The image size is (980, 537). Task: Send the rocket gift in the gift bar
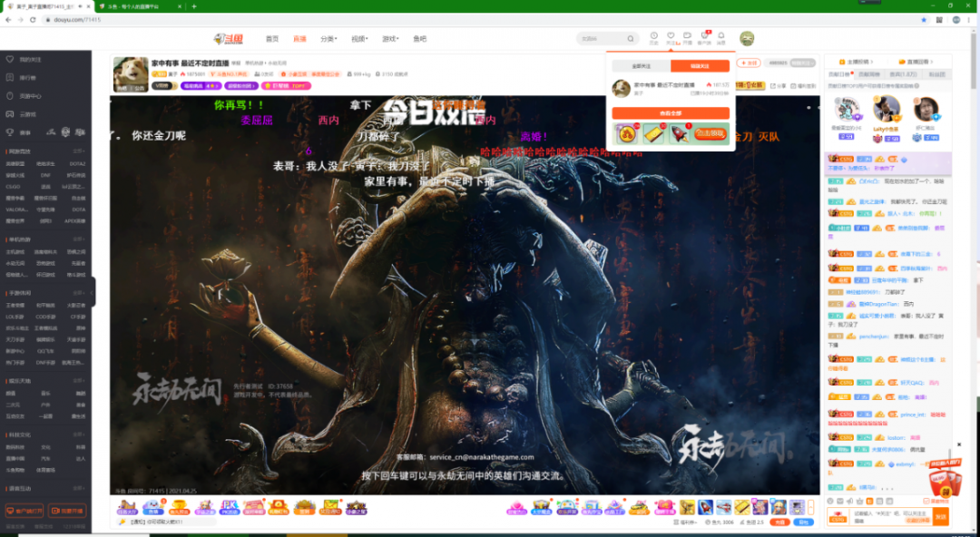tap(705, 507)
